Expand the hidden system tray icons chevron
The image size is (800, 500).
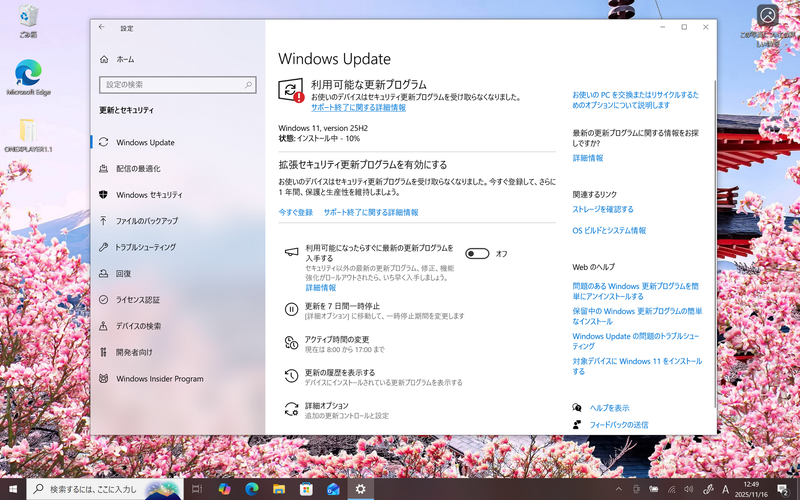619,489
